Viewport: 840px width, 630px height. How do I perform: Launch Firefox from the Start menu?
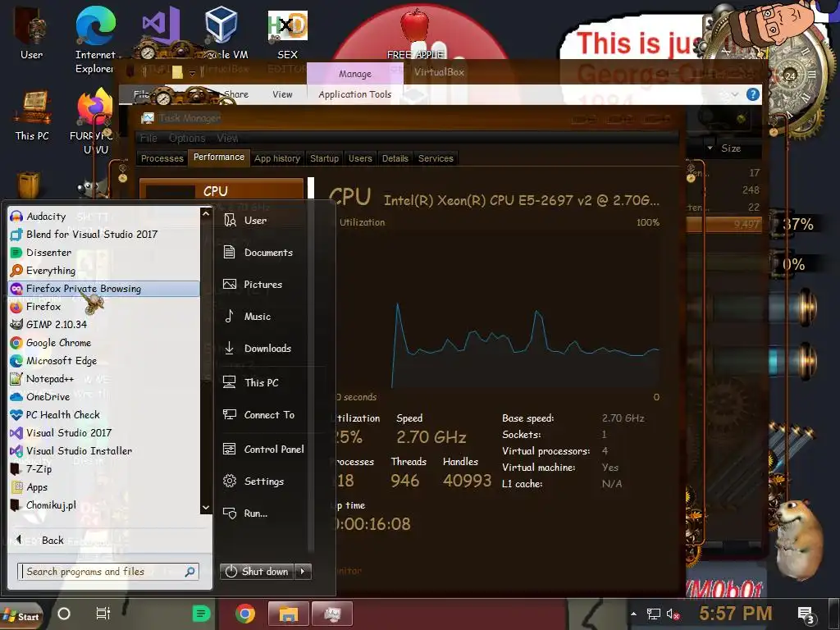pos(104,307)
